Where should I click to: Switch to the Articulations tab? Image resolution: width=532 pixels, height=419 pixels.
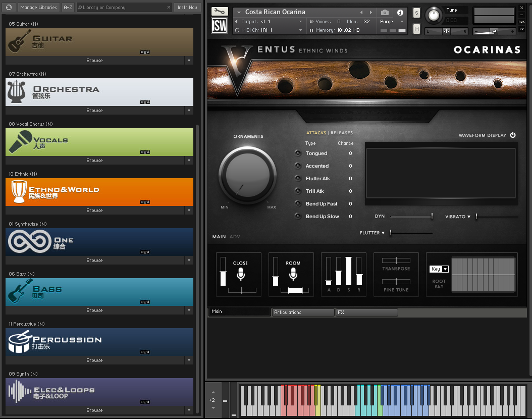click(x=303, y=312)
